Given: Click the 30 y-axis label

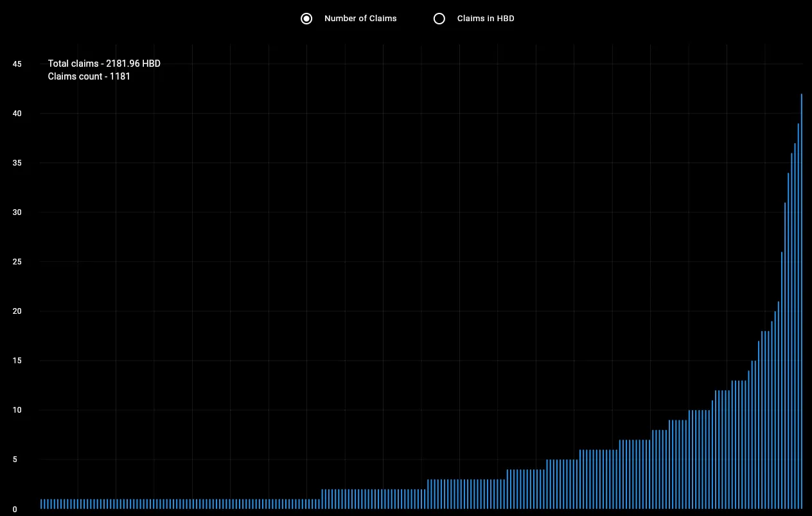Looking at the screenshot, I should [x=17, y=212].
